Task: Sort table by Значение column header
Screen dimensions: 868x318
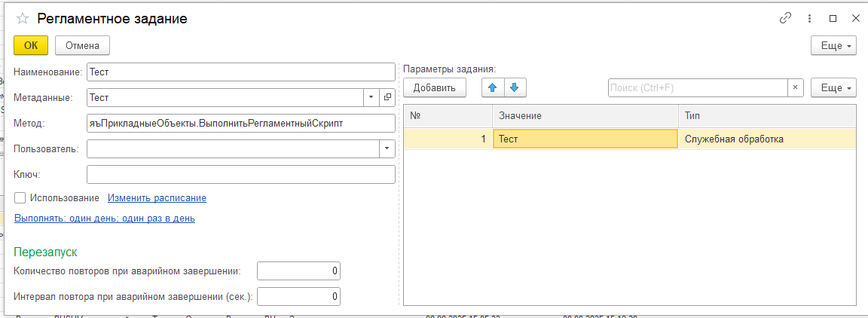Action: [x=585, y=115]
